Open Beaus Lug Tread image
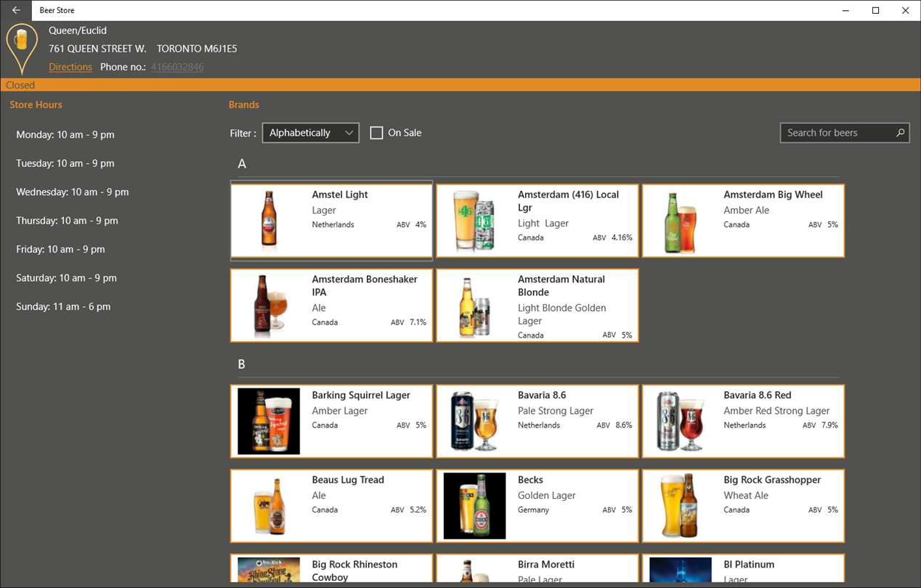 (269, 506)
